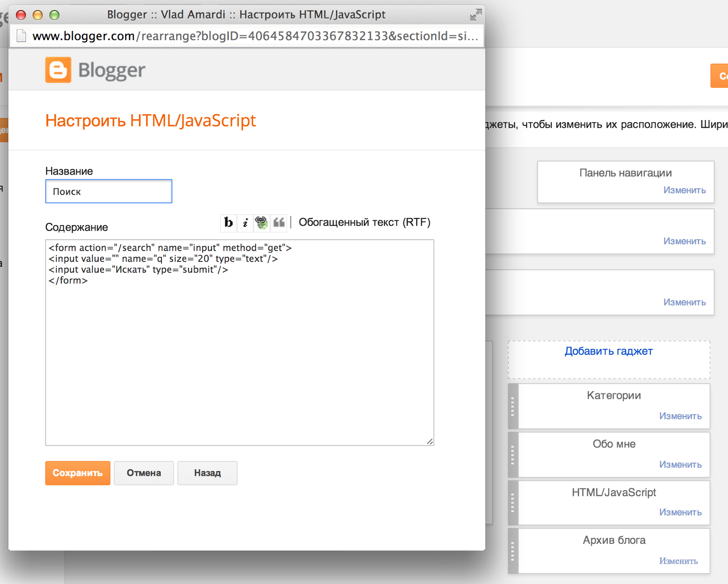The image size is (728, 584).
Task: Click the page icon in the address bar
Action: (x=21, y=35)
